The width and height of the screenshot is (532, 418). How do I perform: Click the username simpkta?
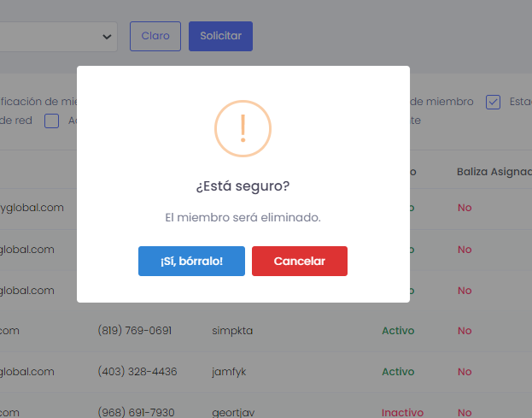(232, 331)
